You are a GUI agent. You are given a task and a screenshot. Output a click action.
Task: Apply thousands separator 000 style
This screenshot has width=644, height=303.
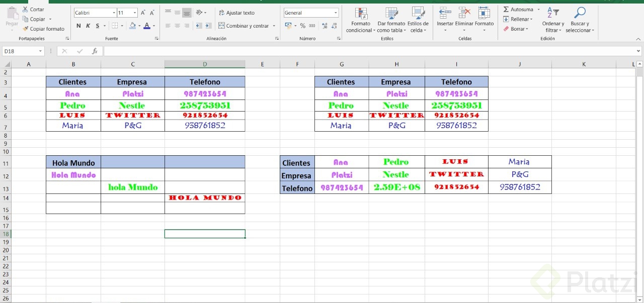click(312, 26)
